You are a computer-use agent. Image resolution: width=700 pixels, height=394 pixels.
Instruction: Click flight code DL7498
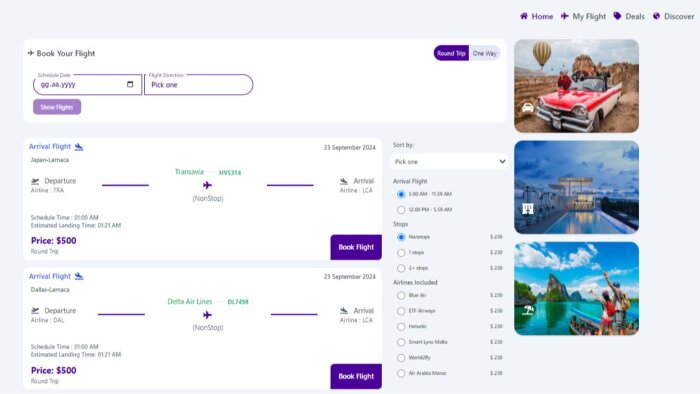tap(238, 302)
